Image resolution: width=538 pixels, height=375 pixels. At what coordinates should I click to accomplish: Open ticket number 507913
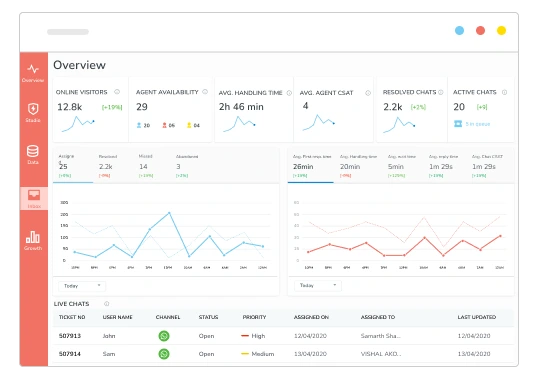(x=70, y=336)
